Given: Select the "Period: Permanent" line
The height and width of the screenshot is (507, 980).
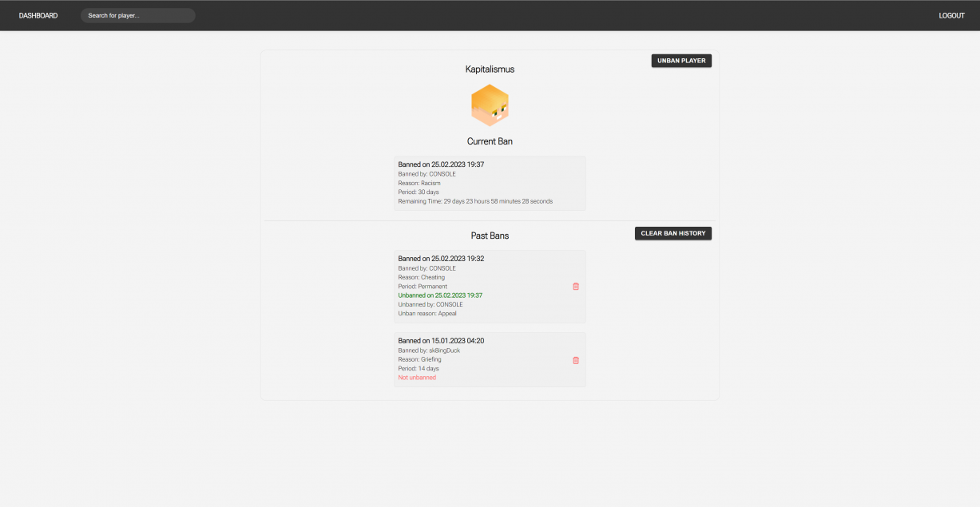Looking at the screenshot, I should 423,286.
